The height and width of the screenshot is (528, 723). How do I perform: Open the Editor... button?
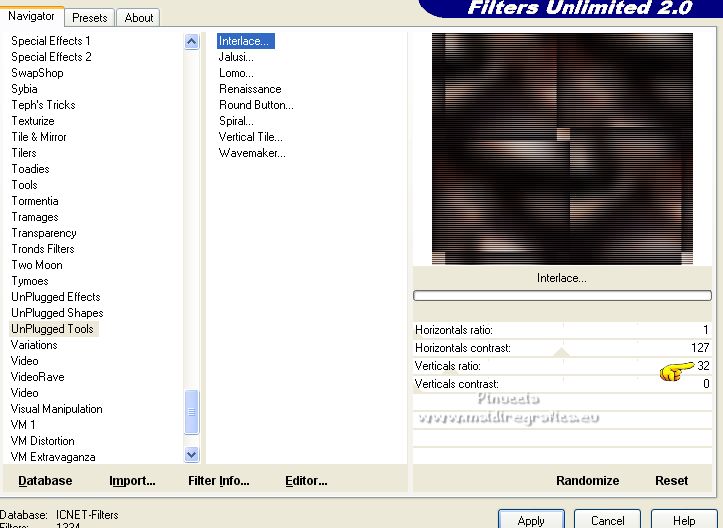point(306,481)
